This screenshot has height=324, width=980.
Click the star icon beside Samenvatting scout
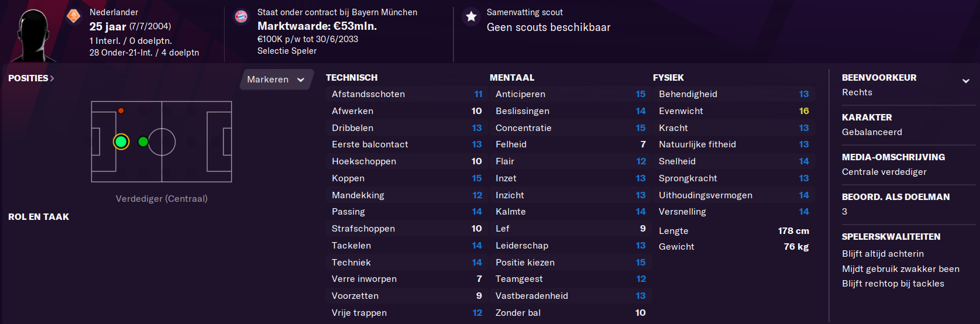pyautogui.click(x=471, y=16)
